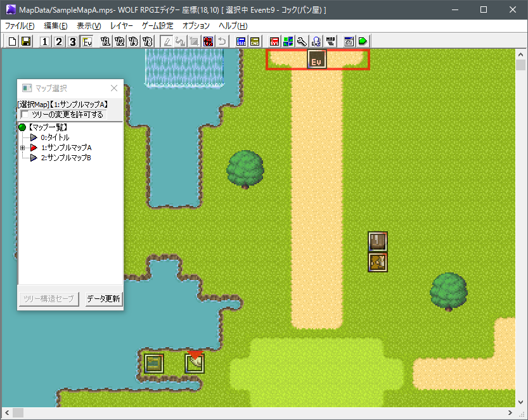Switch to map layer 1 button
The width and height of the screenshot is (528, 420).
click(x=44, y=41)
